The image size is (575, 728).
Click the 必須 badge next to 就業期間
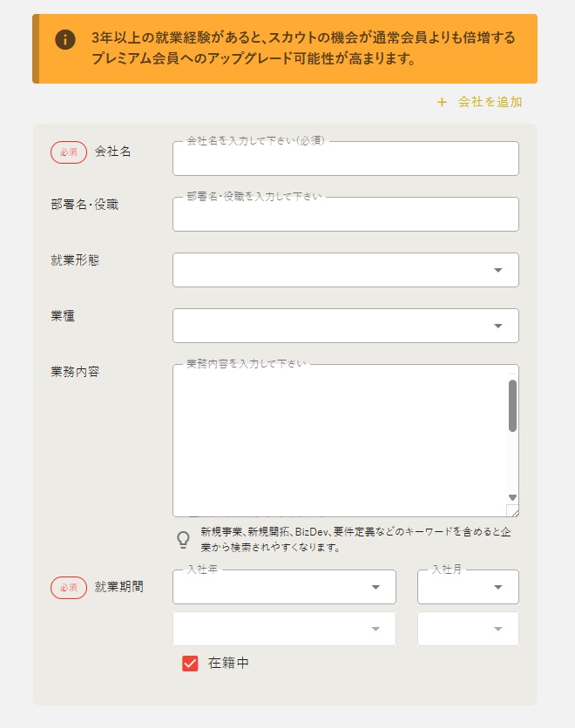tap(69, 587)
